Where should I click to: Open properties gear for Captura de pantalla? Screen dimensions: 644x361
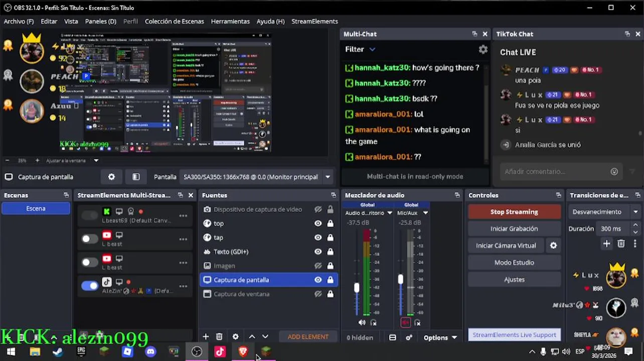(111, 177)
